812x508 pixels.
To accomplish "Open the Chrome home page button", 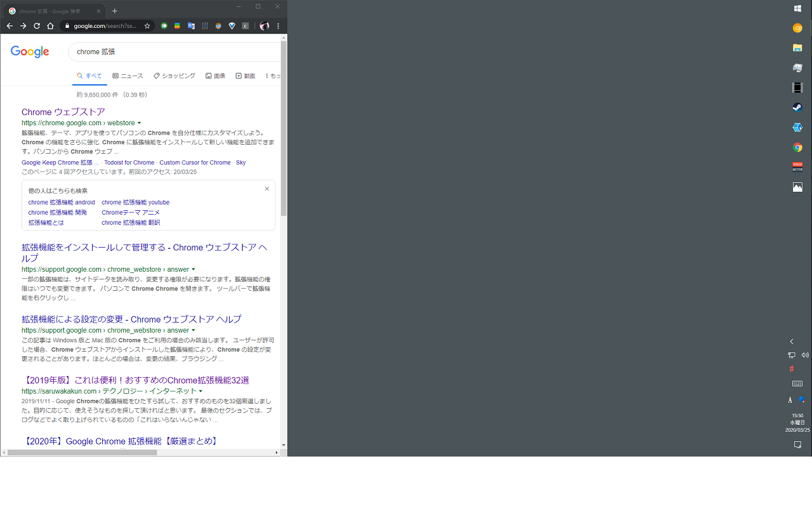I will point(50,26).
